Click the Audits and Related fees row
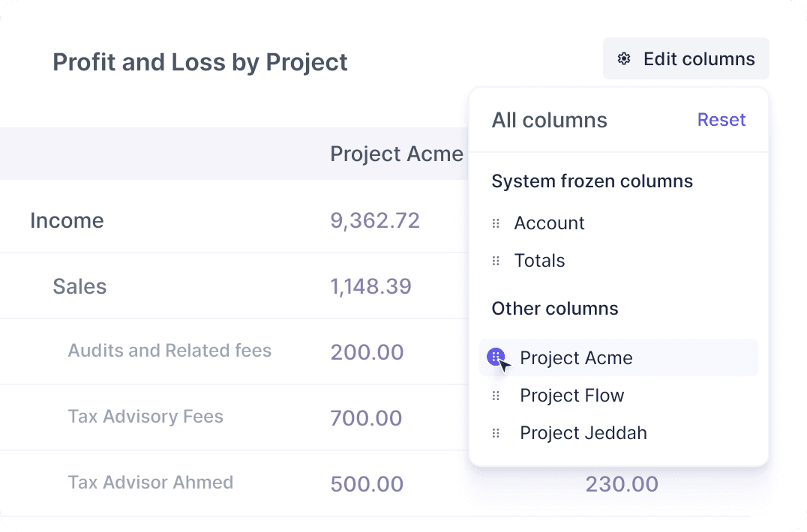The height and width of the screenshot is (532, 807). [169, 351]
